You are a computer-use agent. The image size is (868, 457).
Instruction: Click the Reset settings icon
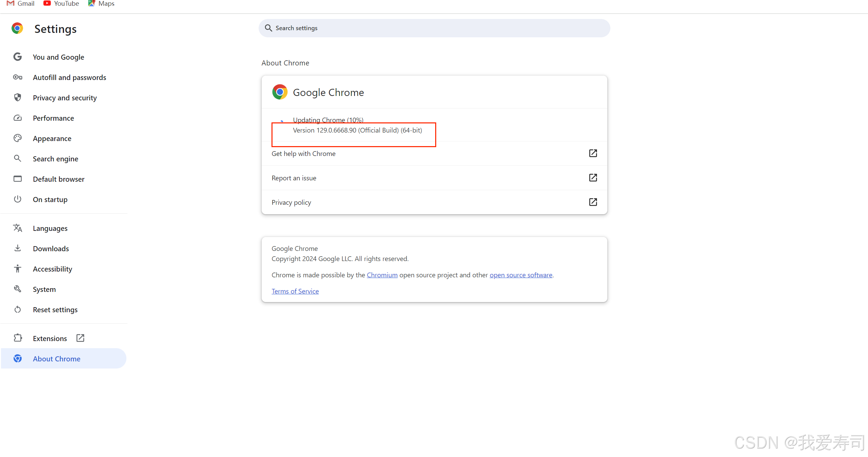point(18,310)
